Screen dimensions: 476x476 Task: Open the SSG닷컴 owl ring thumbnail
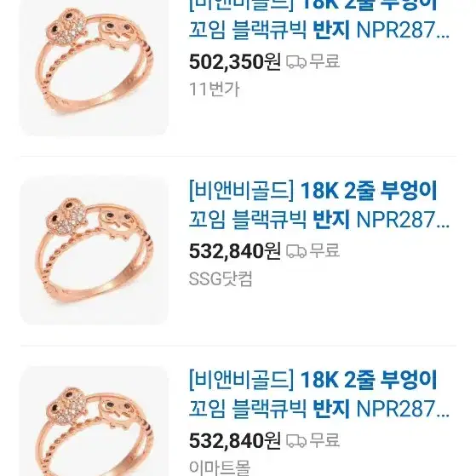94,250
